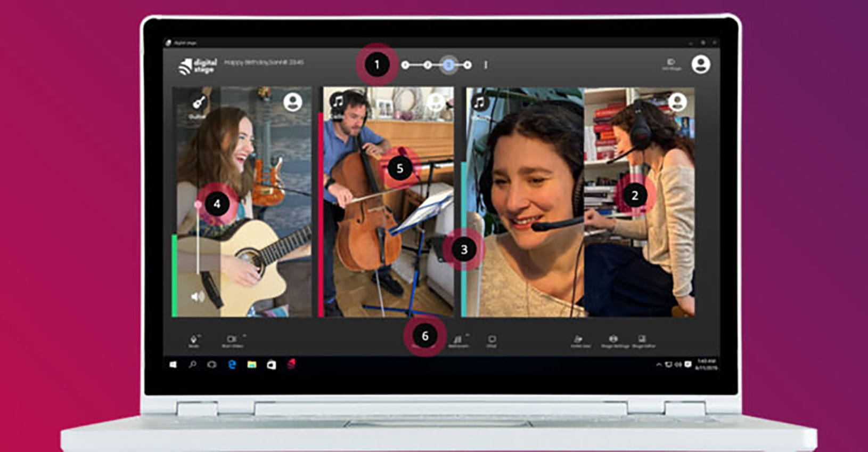
Task: Click the network icon in system tray
Action: pos(668,365)
